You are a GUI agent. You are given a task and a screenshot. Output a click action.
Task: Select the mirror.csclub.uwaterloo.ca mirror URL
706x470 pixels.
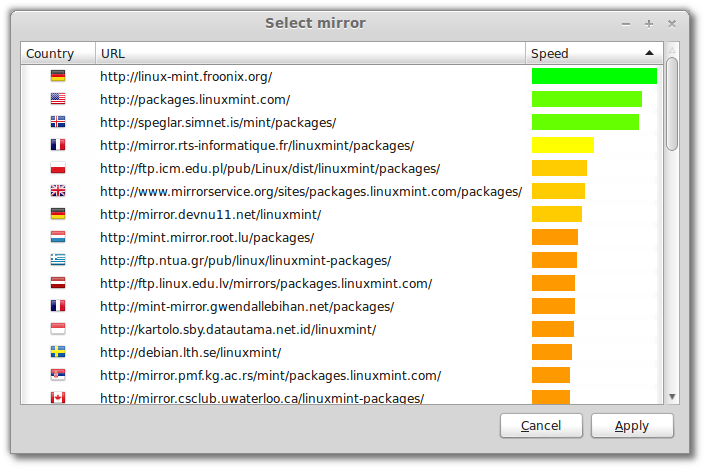coord(262,398)
